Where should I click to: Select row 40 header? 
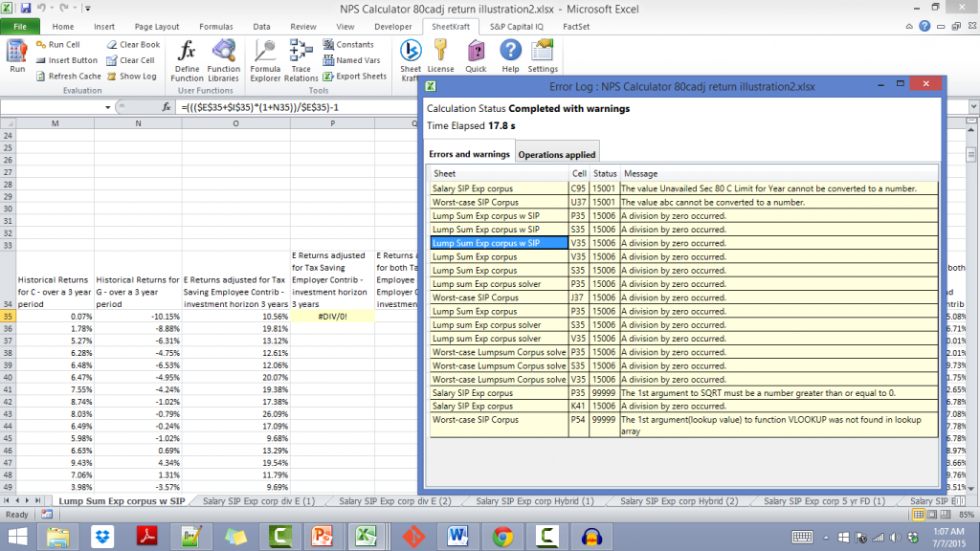tap(8, 377)
